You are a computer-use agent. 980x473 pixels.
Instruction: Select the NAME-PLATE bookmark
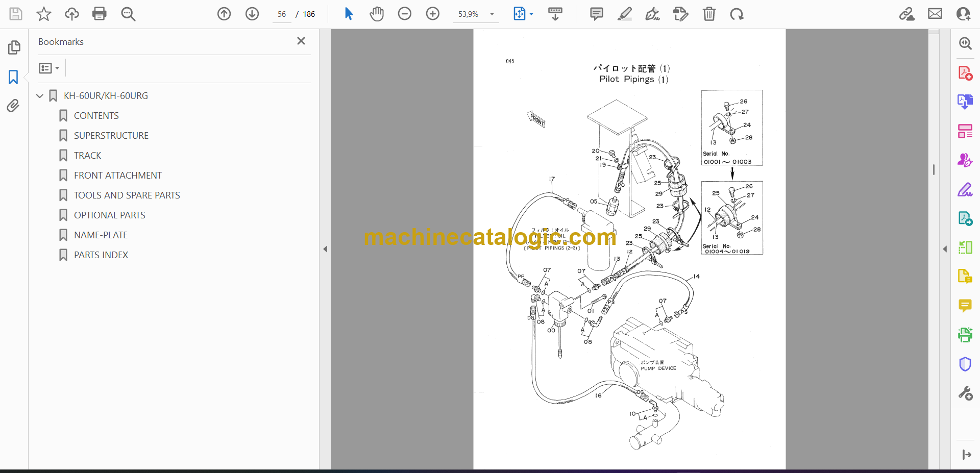coord(101,235)
